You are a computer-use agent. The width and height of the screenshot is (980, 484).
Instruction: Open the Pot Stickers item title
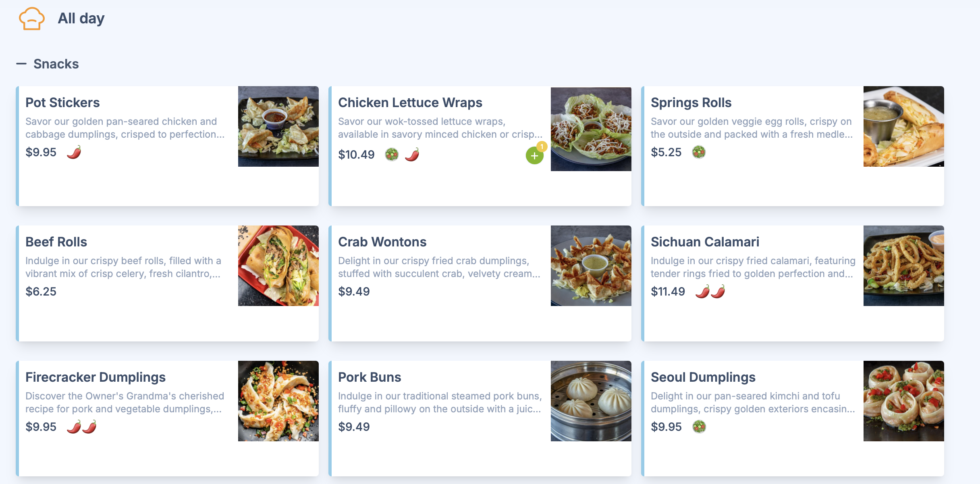point(62,103)
